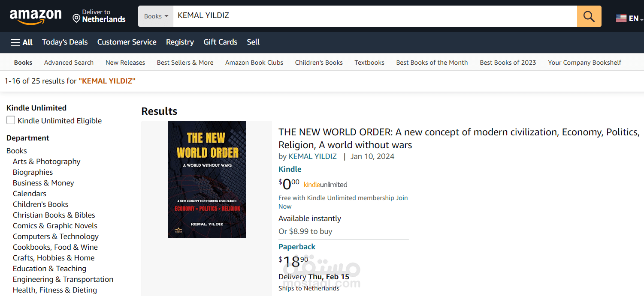Open Gift Cards

(x=220, y=42)
